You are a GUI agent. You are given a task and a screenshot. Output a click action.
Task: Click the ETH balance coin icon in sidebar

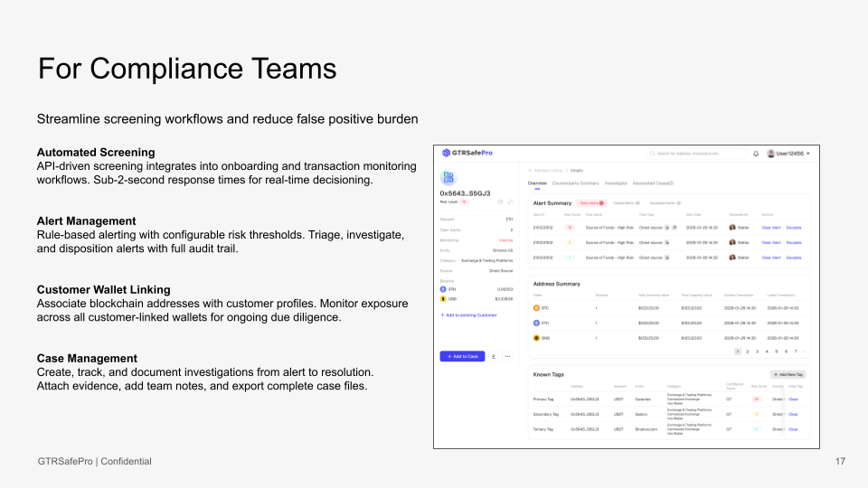pos(443,289)
